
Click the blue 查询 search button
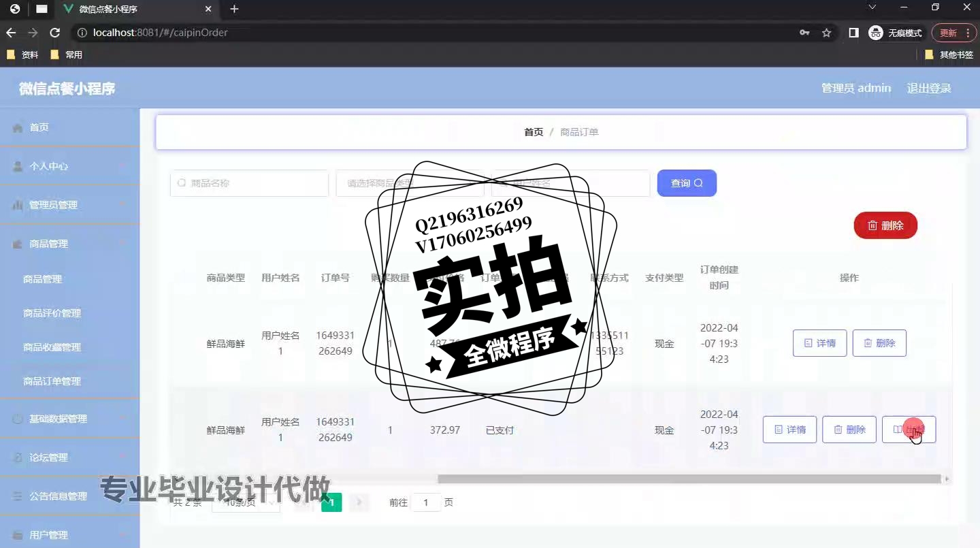(687, 183)
